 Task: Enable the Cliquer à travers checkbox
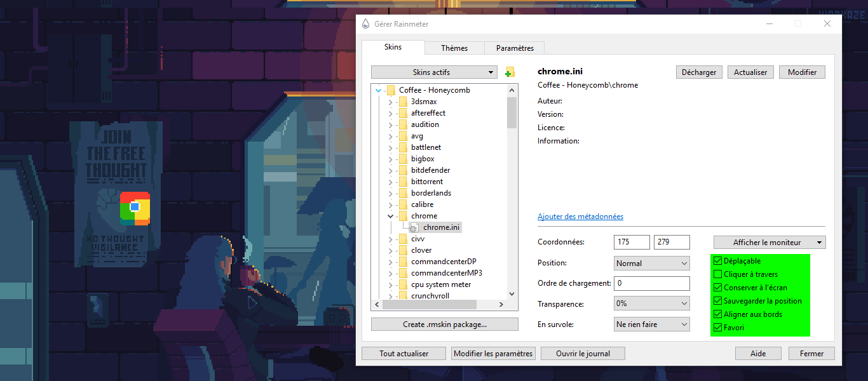tap(718, 274)
